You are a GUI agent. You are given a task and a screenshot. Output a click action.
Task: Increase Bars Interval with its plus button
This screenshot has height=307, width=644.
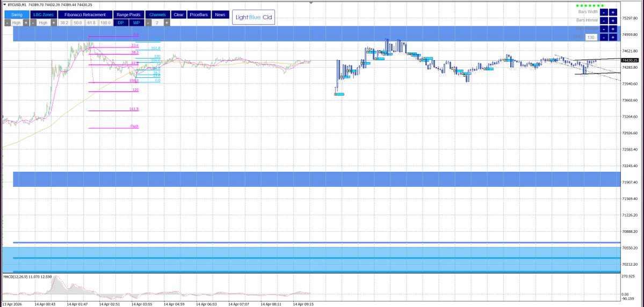click(x=613, y=20)
